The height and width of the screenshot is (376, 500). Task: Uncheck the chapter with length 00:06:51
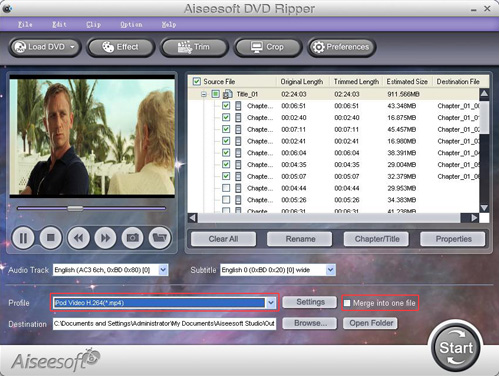(226, 106)
